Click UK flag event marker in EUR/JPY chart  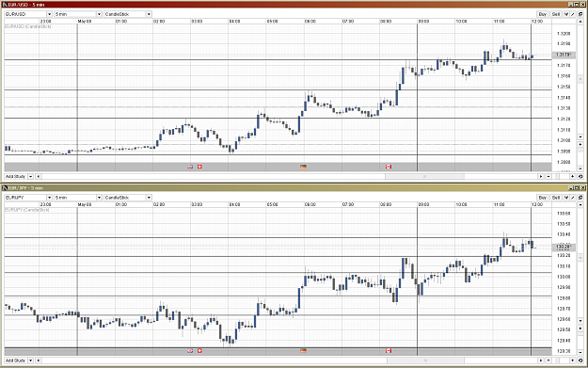[190, 351]
